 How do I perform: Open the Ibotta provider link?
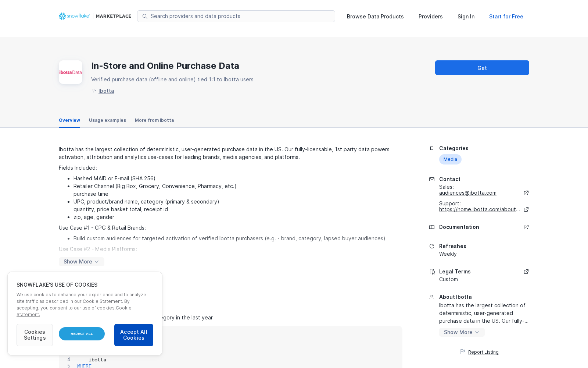tap(106, 91)
